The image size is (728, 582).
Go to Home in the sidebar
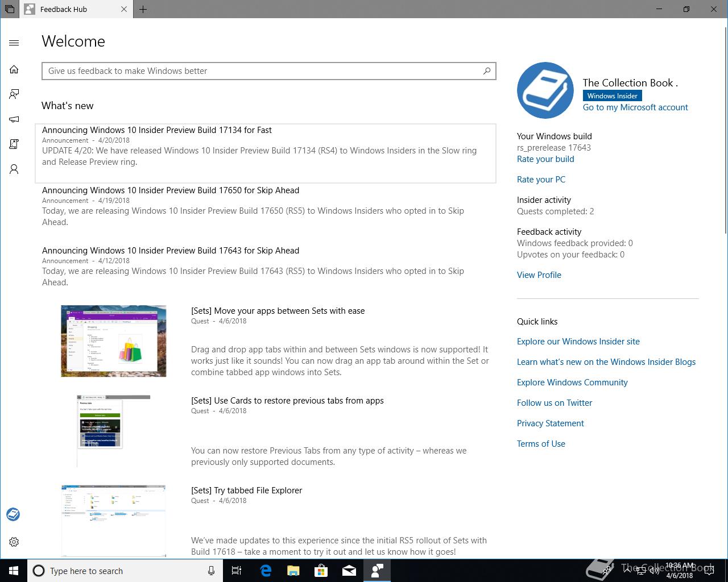(14, 69)
